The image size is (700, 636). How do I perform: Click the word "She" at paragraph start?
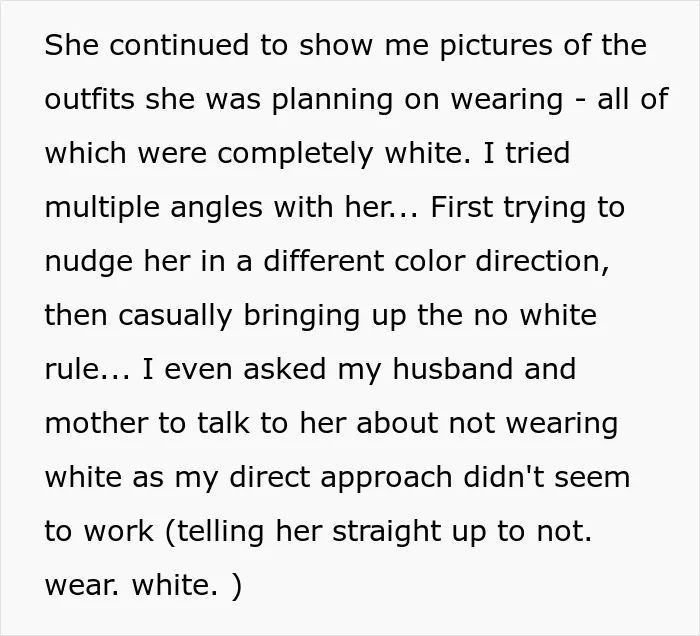(71, 45)
